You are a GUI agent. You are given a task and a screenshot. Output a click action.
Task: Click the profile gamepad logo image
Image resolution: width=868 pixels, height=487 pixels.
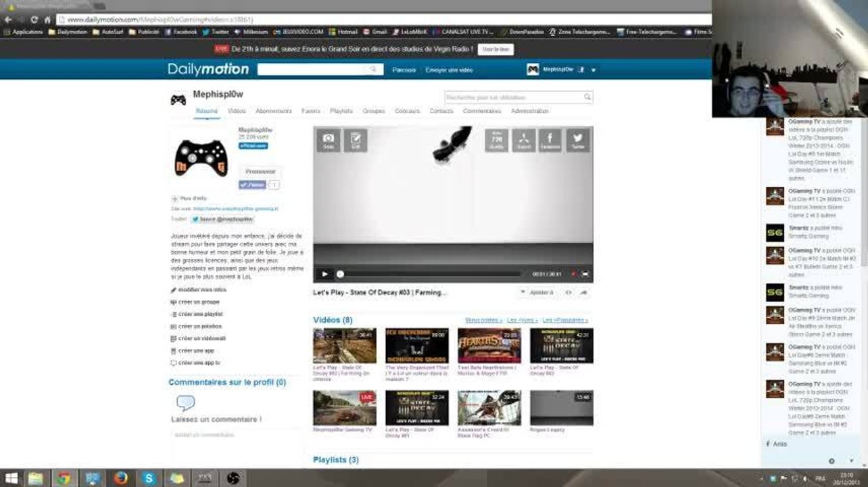pyautogui.click(x=201, y=158)
